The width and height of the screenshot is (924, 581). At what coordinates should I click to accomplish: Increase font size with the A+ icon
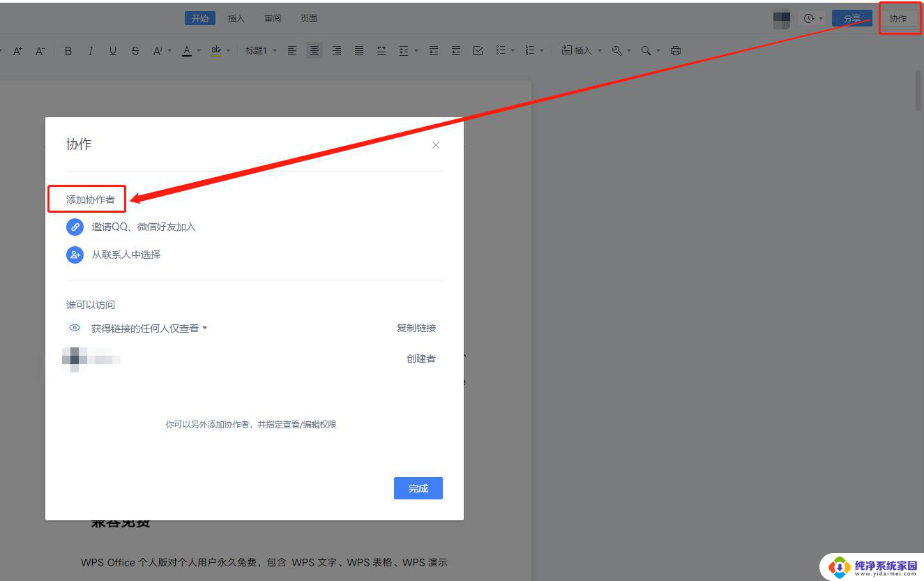pos(18,51)
